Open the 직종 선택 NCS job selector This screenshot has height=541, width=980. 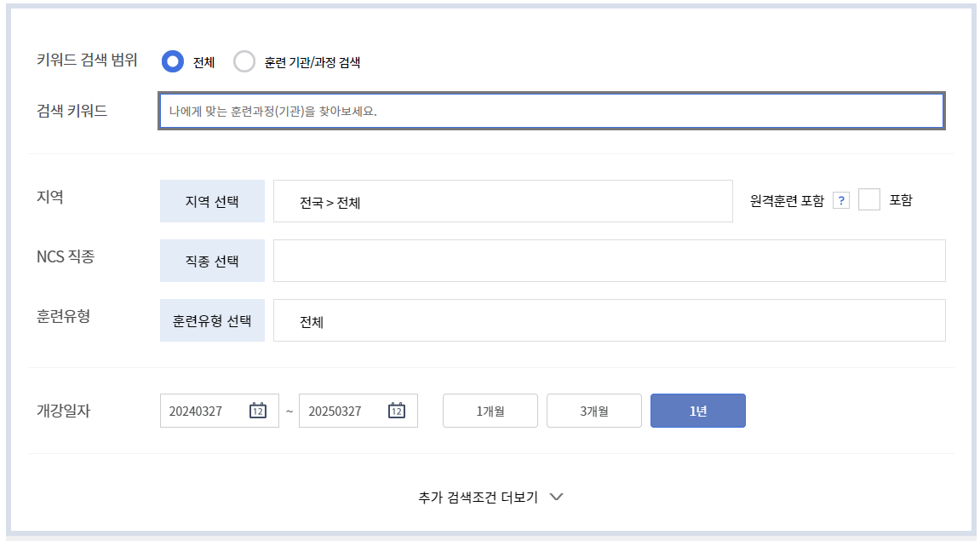coord(211,260)
